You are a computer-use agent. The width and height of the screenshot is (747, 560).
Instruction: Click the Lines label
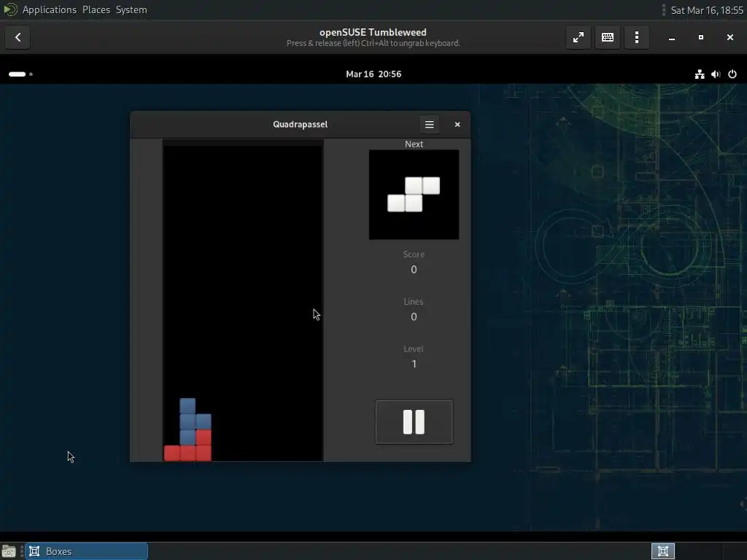(x=414, y=301)
